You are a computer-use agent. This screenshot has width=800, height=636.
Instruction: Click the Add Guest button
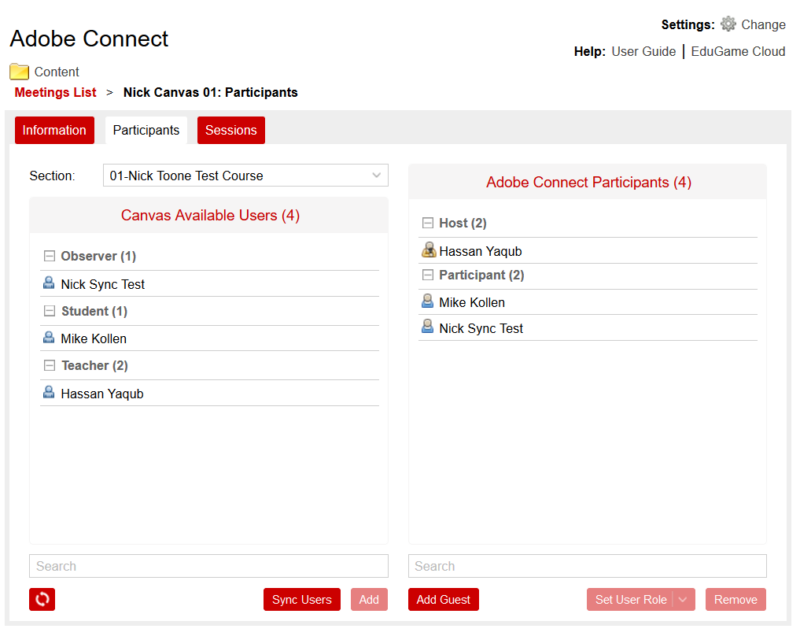coord(443,600)
